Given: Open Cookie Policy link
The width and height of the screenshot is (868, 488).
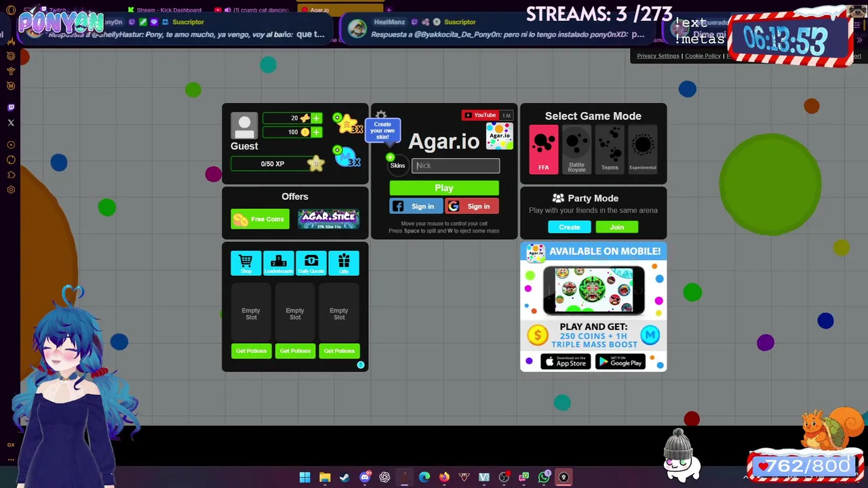Looking at the screenshot, I should [703, 56].
